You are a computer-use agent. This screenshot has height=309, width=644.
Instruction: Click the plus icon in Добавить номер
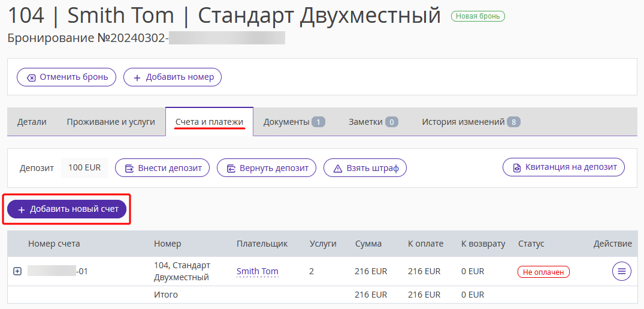coord(137,78)
